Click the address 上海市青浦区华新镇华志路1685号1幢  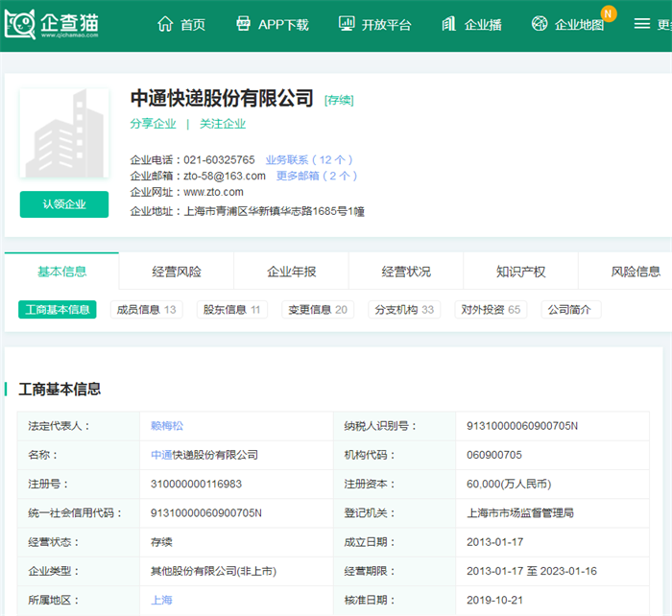coord(274,211)
